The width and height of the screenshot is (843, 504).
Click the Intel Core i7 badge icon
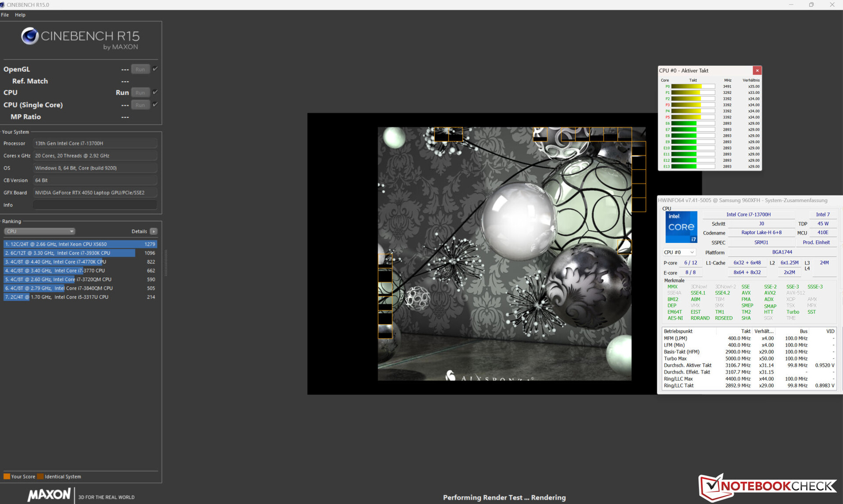(681, 227)
